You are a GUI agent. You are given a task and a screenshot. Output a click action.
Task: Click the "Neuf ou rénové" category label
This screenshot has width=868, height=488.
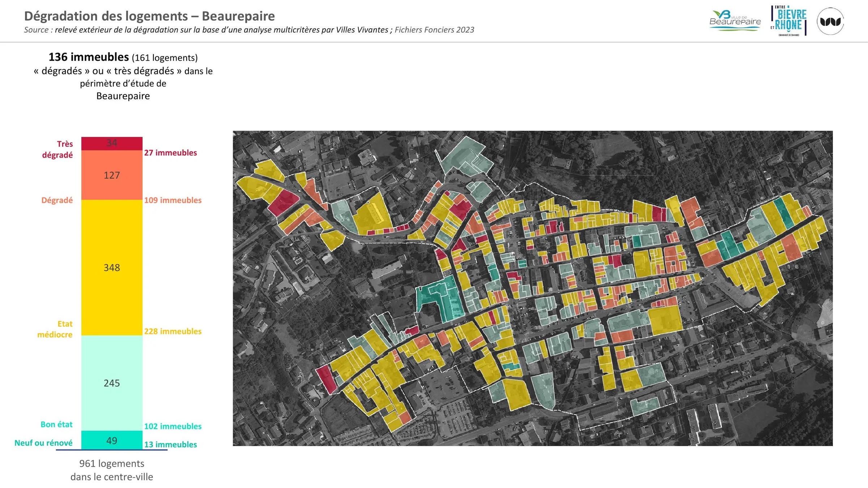point(43,443)
